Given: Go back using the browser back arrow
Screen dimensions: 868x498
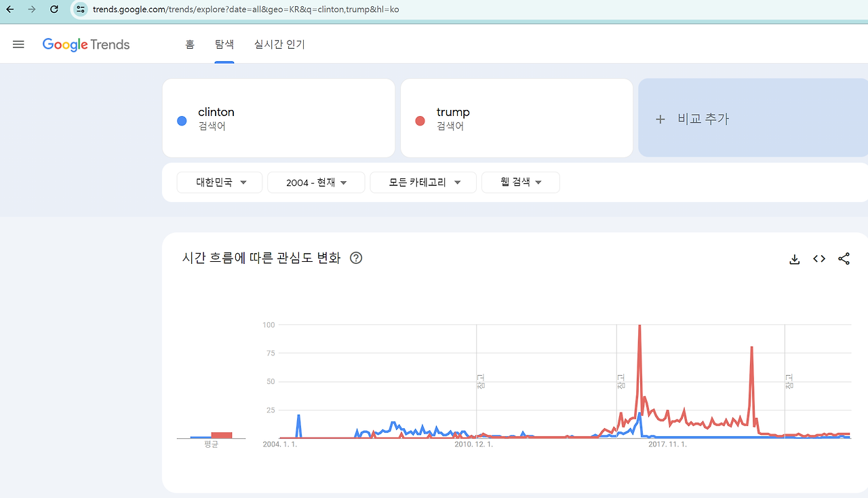Looking at the screenshot, I should pos(10,9).
